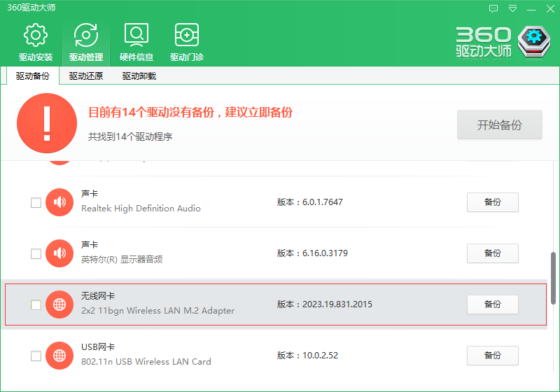The height and width of the screenshot is (392, 560).
Task: Click the Realtek High Definition Audio speaker icon
Action: coord(59,202)
